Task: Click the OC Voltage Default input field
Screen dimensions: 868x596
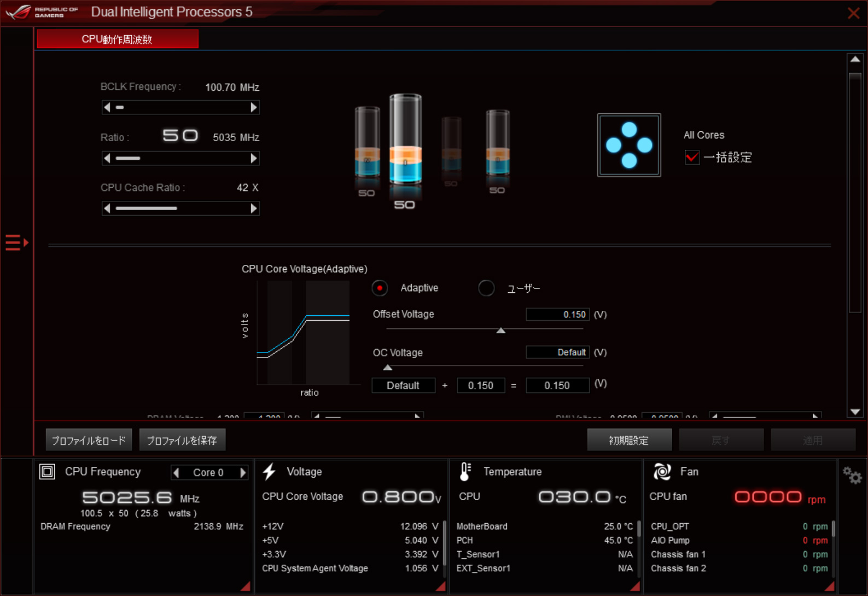Action: [557, 352]
